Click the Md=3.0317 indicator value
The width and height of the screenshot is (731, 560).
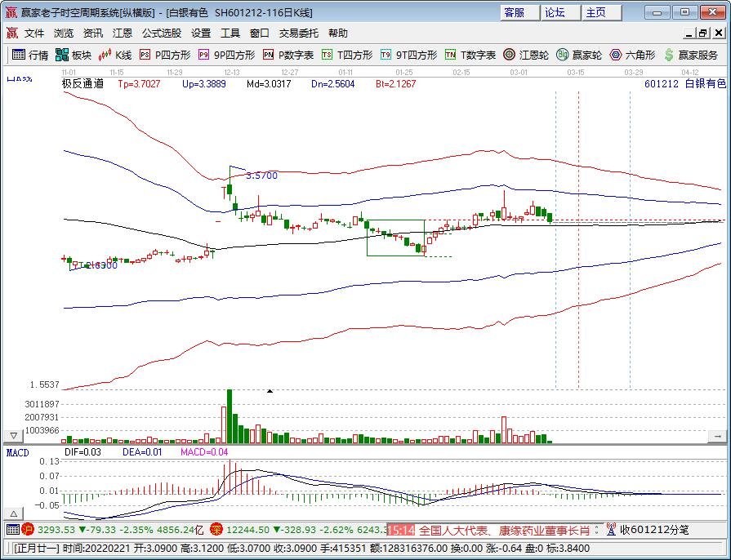pyautogui.click(x=269, y=84)
